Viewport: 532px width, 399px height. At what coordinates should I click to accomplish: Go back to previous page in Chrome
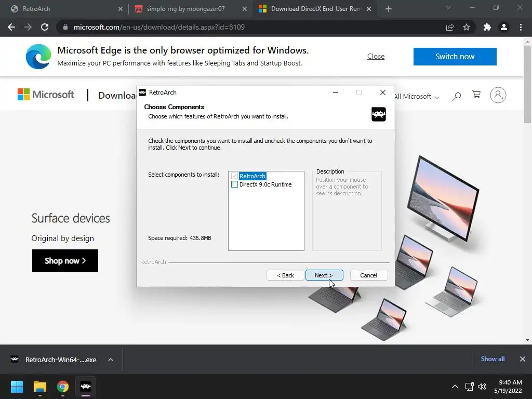11,27
